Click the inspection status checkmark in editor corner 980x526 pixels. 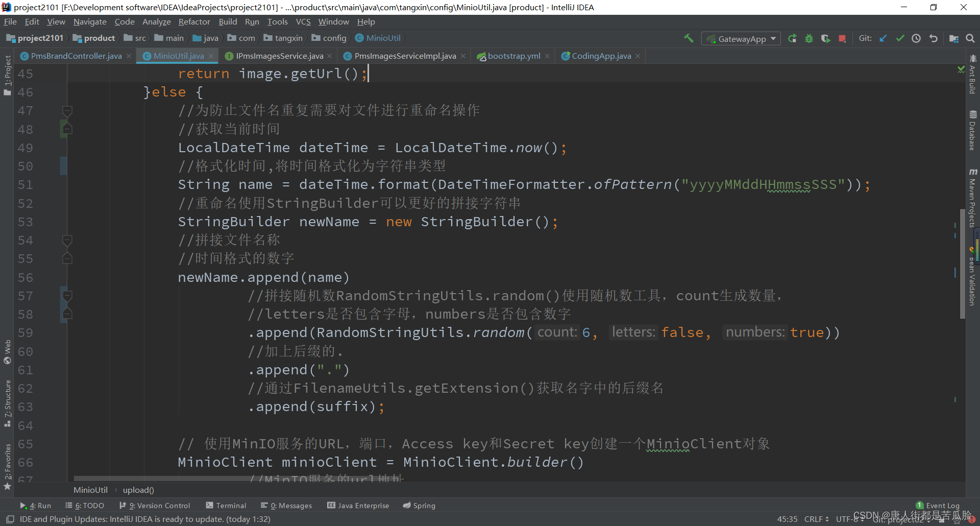click(x=961, y=69)
